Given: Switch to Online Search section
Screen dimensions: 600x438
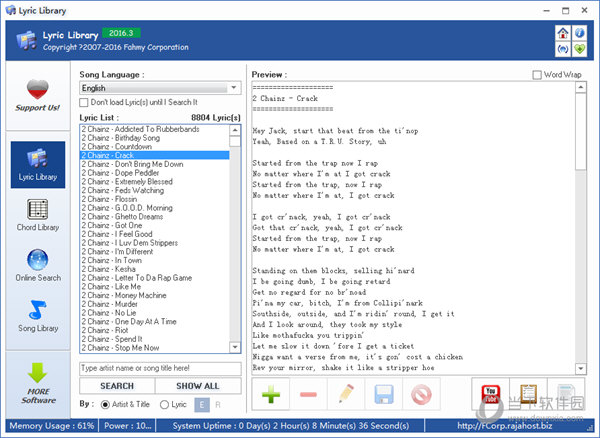Looking at the screenshot, I should pos(38,265).
